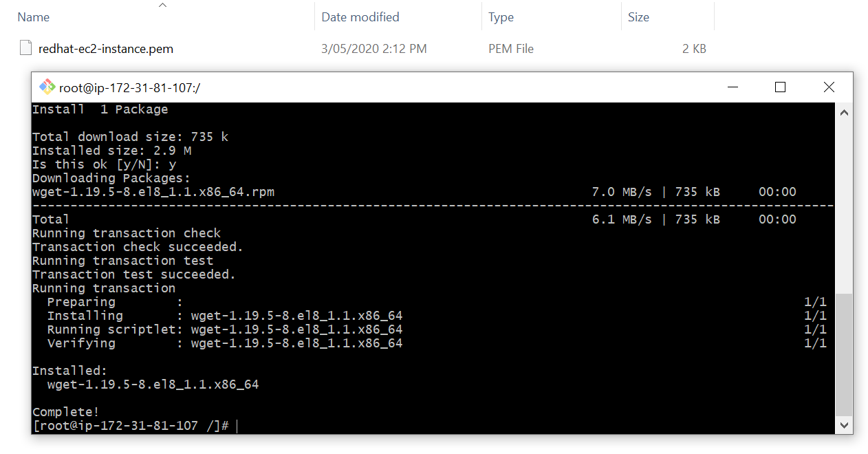Select the redhat-ec2-instance.pem file icon

click(25, 48)
